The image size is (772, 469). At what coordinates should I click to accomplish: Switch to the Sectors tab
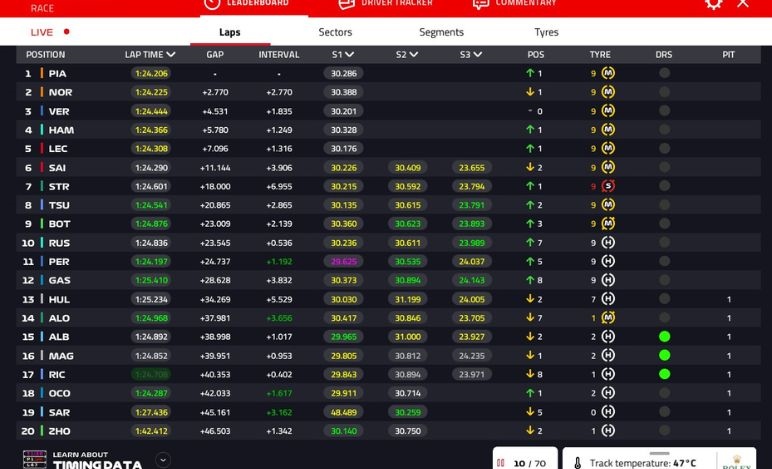click(335, 32)
